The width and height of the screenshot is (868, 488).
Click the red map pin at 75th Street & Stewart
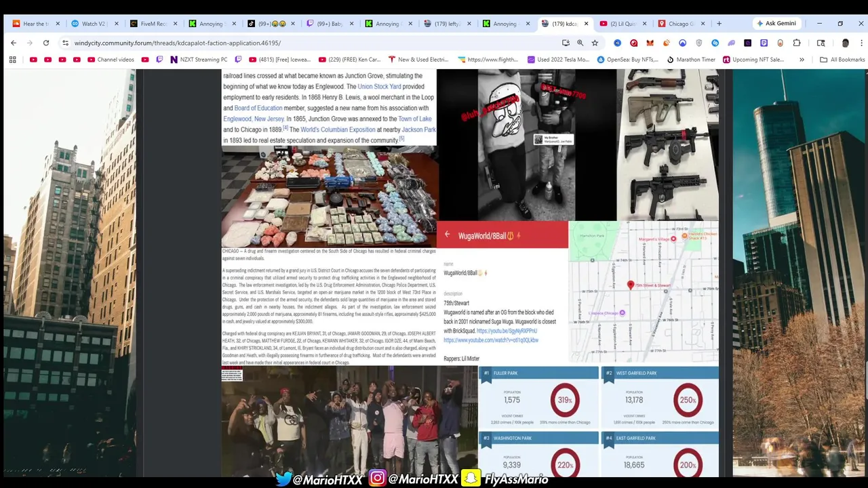pos(631,285)
